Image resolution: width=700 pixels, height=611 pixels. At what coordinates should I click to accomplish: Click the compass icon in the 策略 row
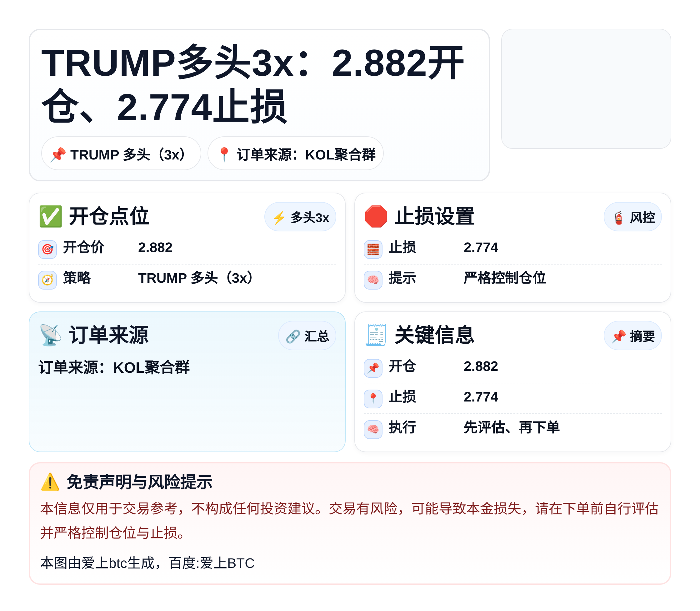click(47, 280)
